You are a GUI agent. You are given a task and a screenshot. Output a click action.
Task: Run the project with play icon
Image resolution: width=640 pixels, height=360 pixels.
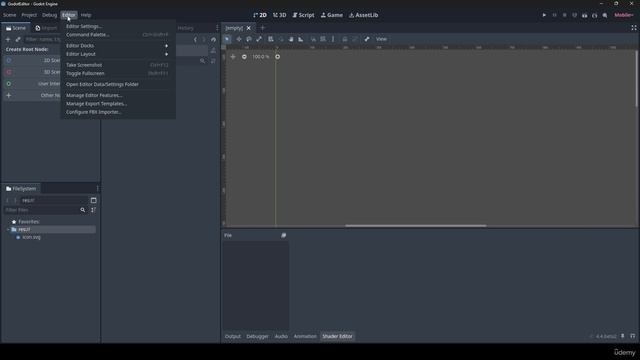544,15
